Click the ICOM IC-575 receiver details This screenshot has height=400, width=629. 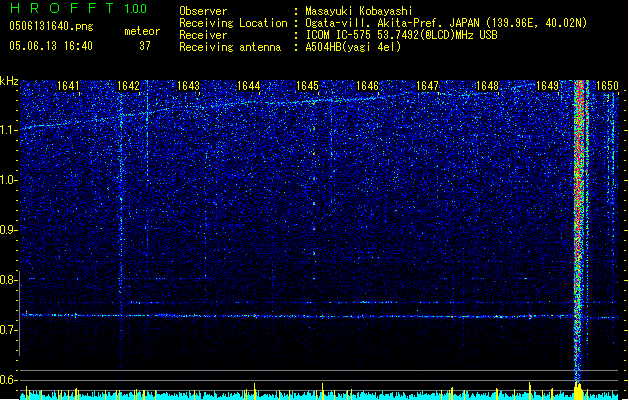tap(401, 35)
